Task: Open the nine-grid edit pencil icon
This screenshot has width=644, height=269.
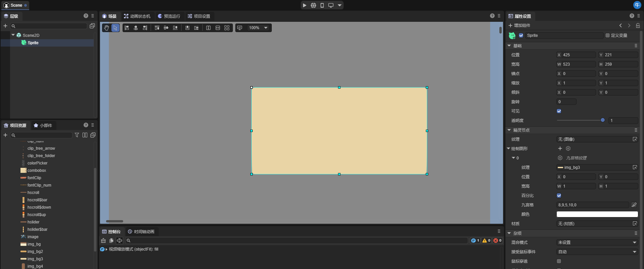Action: click(634, 205)
